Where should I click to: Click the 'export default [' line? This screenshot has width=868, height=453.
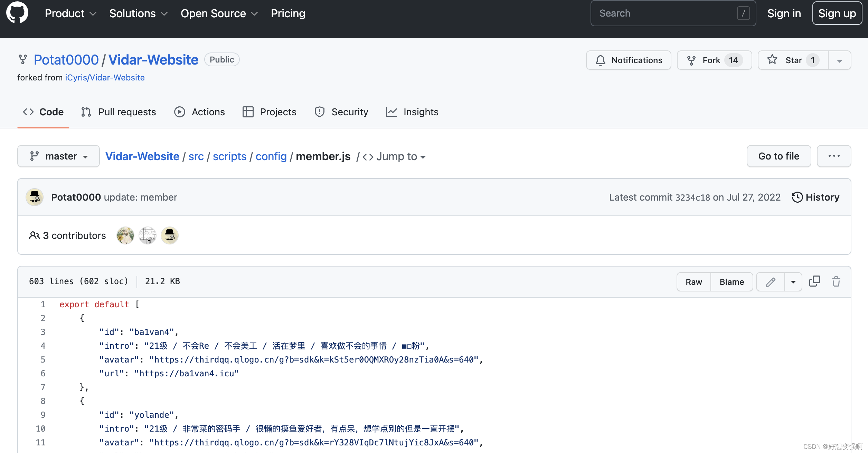click(x=100, y=305)
